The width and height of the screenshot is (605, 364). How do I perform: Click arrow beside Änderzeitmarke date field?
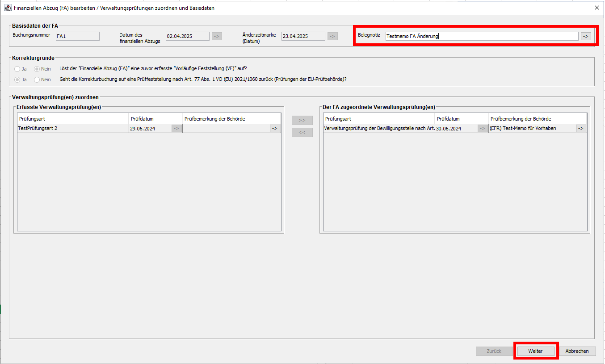coord(332,36)
